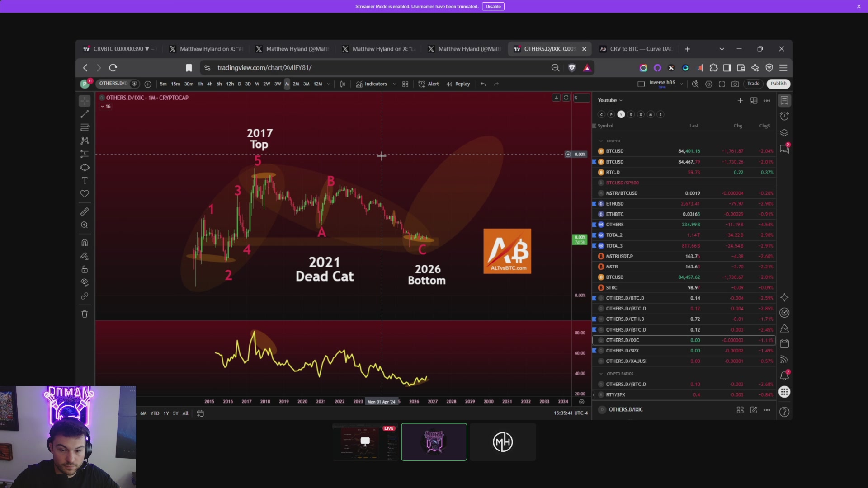Click the magnet mode icon
Screen dimensions: 868x488
(85, 243)
